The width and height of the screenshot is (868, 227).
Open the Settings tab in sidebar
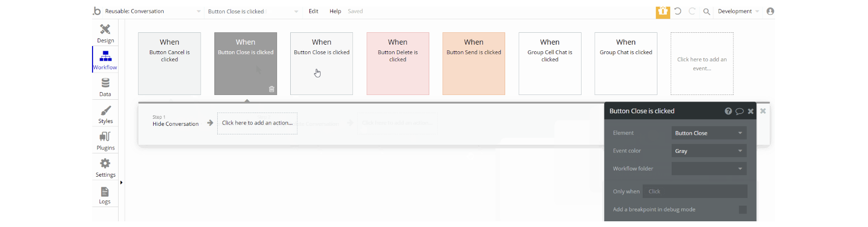pos(105,168)
